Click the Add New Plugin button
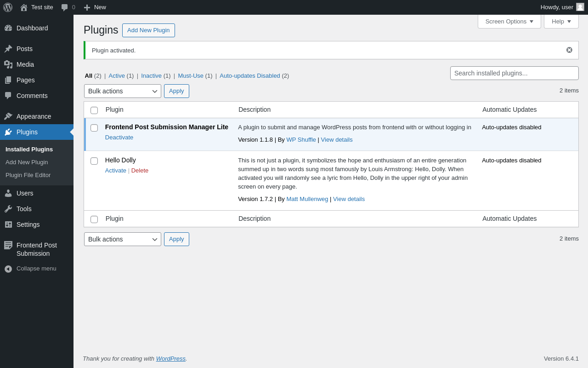Viewport: 588px width, 368px height. tap(148, 30)
